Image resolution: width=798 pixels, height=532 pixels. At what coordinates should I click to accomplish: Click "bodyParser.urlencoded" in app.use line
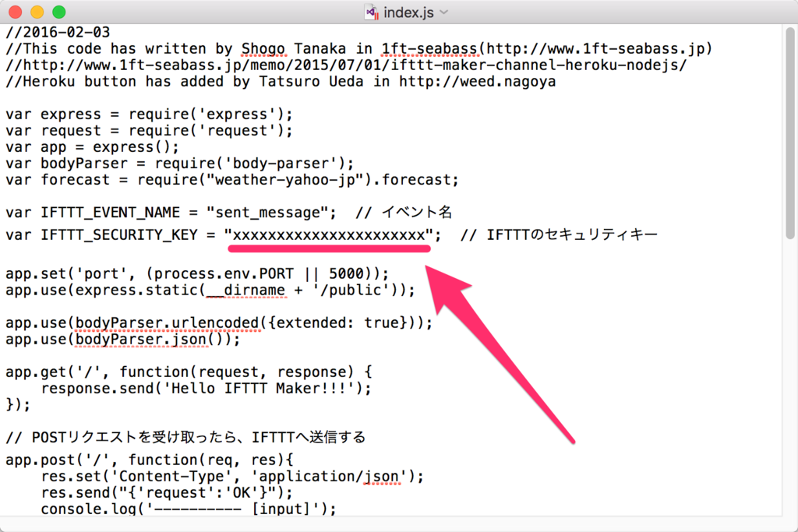[x=167, y=323]
